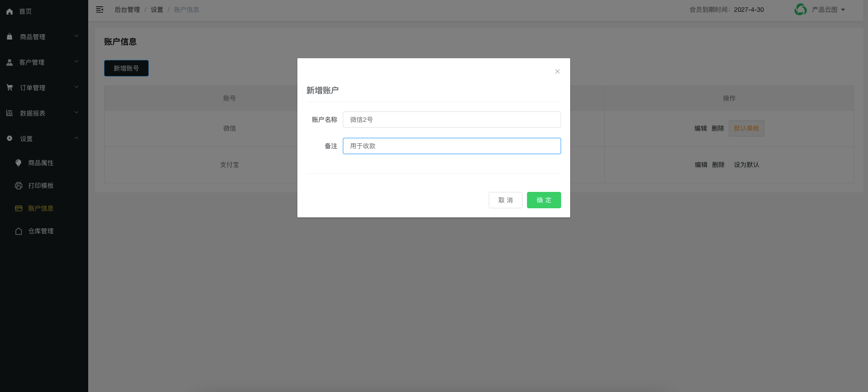Click the 账号 column header

pyautogui.click(x=230, y=98)
